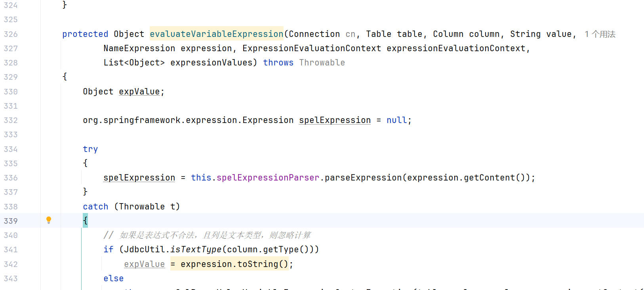Click the else keyword on line 343

click(113, 278)
